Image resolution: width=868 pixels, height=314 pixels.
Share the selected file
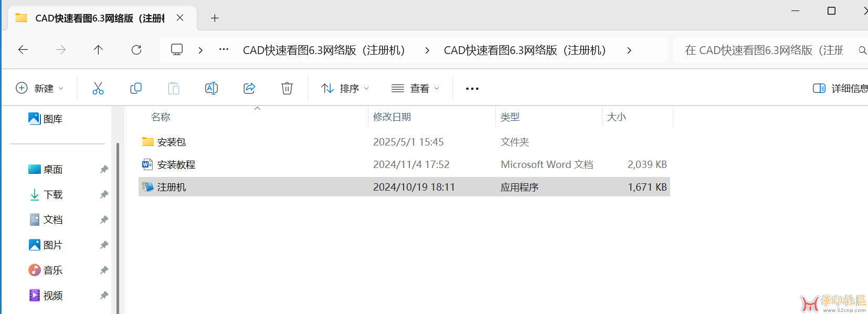[249, 88]
